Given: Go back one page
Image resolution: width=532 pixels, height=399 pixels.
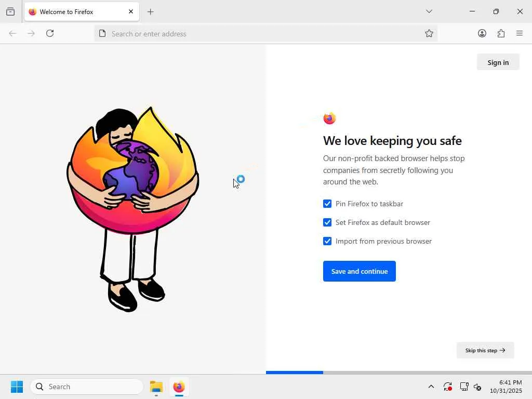Looking at the screenshot, I should click(12, 33).
